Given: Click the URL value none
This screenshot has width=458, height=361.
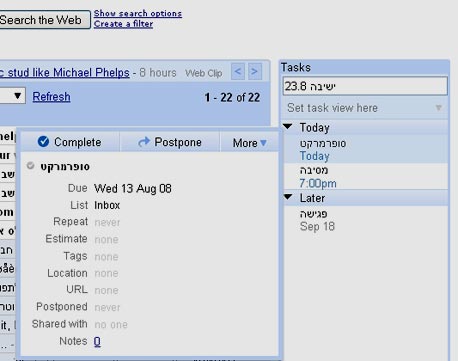Looking at the screenshot, I should coord(106,290).
